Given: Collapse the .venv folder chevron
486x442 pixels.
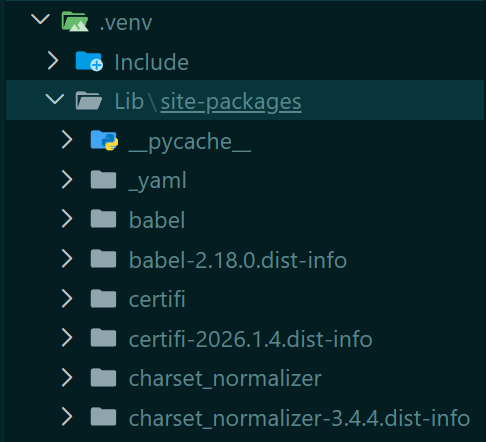Looking at the screenshot, I should point(40,19).
